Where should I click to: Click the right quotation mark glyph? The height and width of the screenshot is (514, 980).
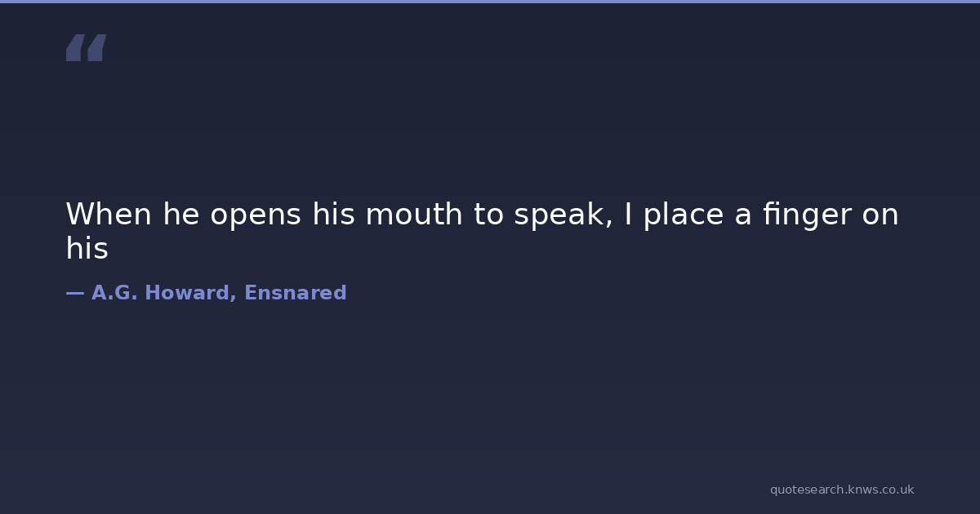[96, 48]
